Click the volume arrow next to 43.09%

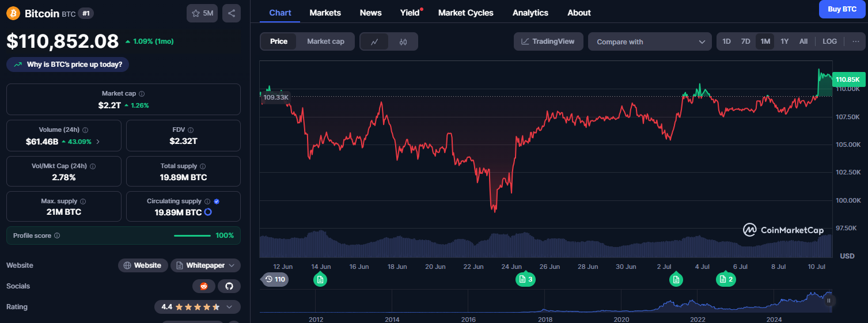97,141
